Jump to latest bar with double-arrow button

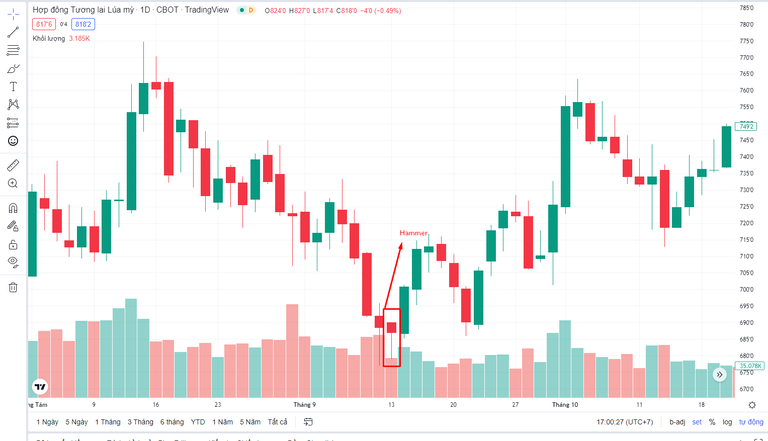click(x=720, y=374)
